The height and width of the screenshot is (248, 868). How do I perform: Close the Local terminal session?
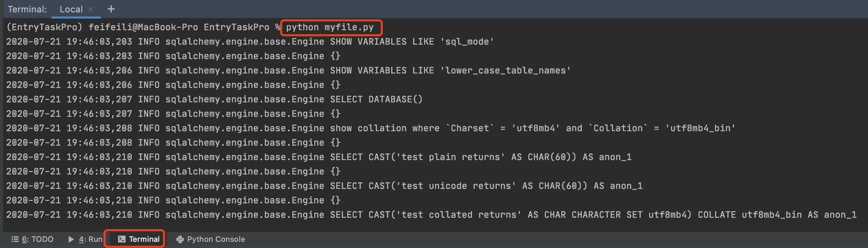tap(90, 9)
